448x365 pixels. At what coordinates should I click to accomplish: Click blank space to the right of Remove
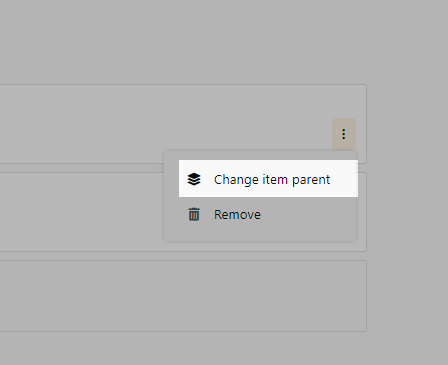[307, 215]
